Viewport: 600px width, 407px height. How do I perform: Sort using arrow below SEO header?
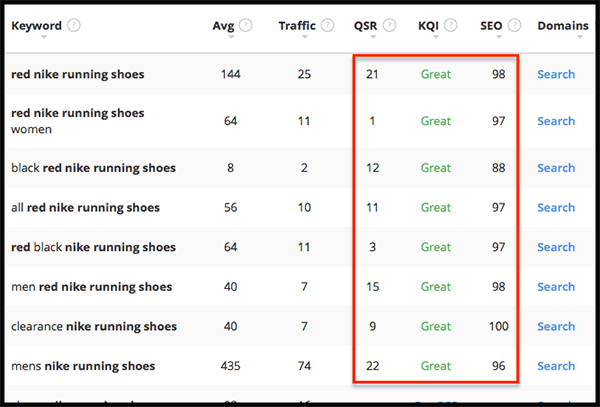coord(499,37)
